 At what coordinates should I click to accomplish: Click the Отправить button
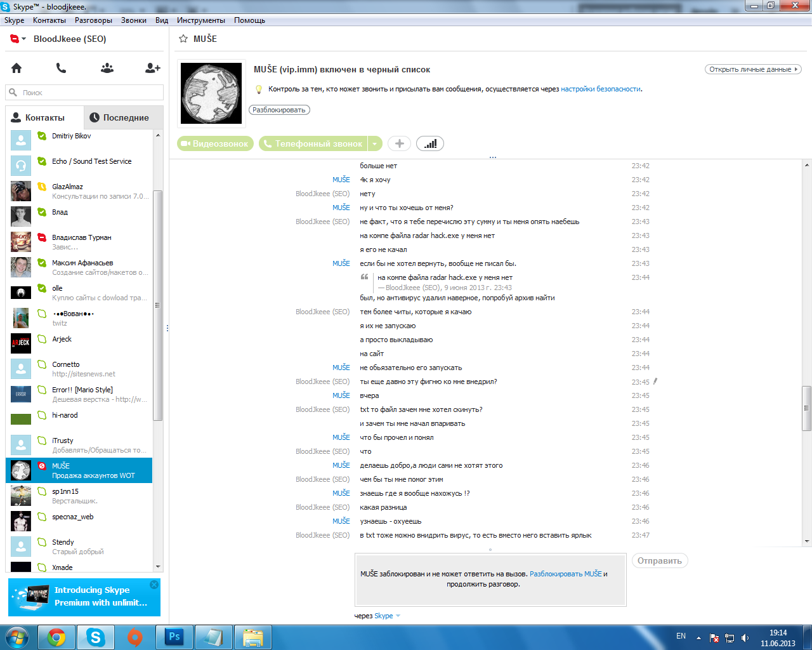point(660,560)
